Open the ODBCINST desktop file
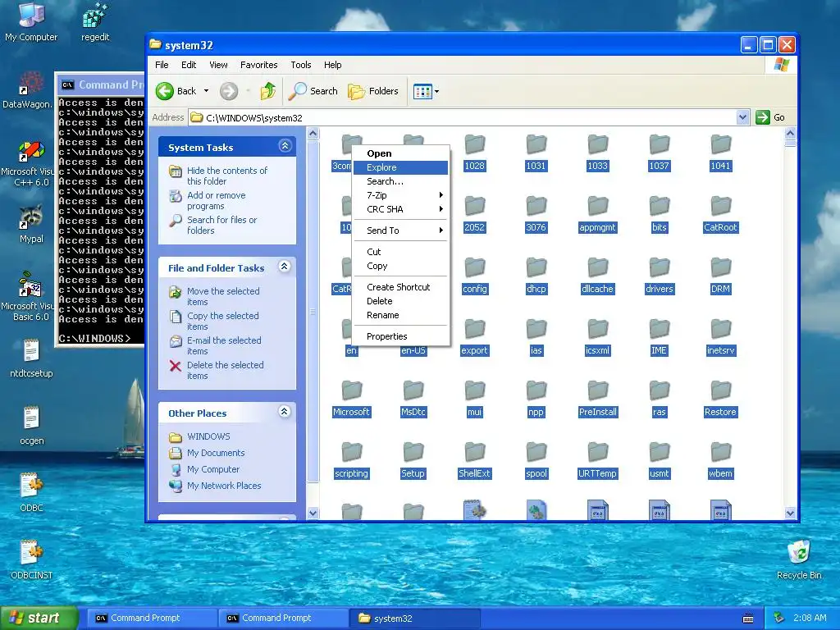 [x=31, y=559]
